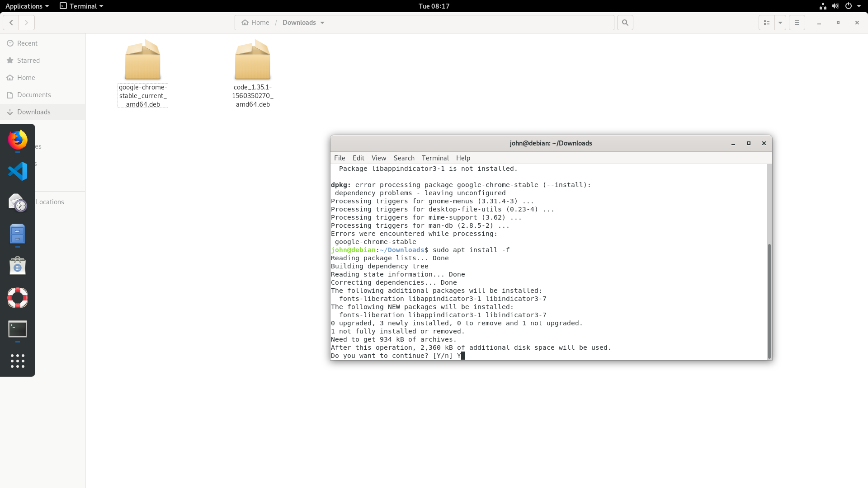Screen dimensions: 868x488
Task: Expand Downloads path dropdown arrow
Action: tap(322, 23)
